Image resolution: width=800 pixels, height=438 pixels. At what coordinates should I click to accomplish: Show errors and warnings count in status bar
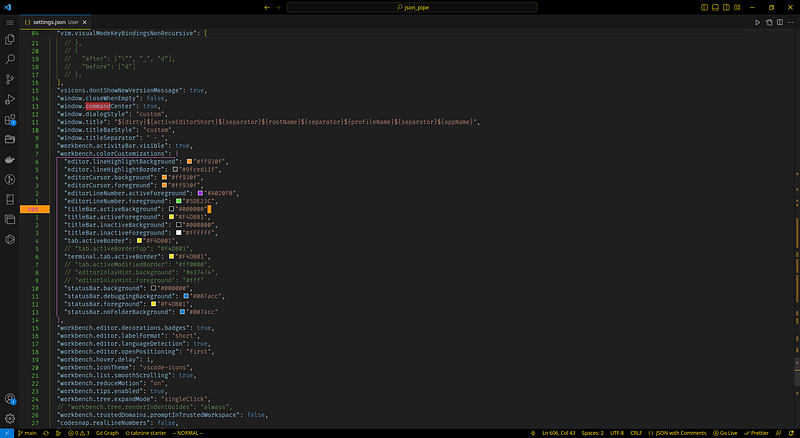[79, 433]
